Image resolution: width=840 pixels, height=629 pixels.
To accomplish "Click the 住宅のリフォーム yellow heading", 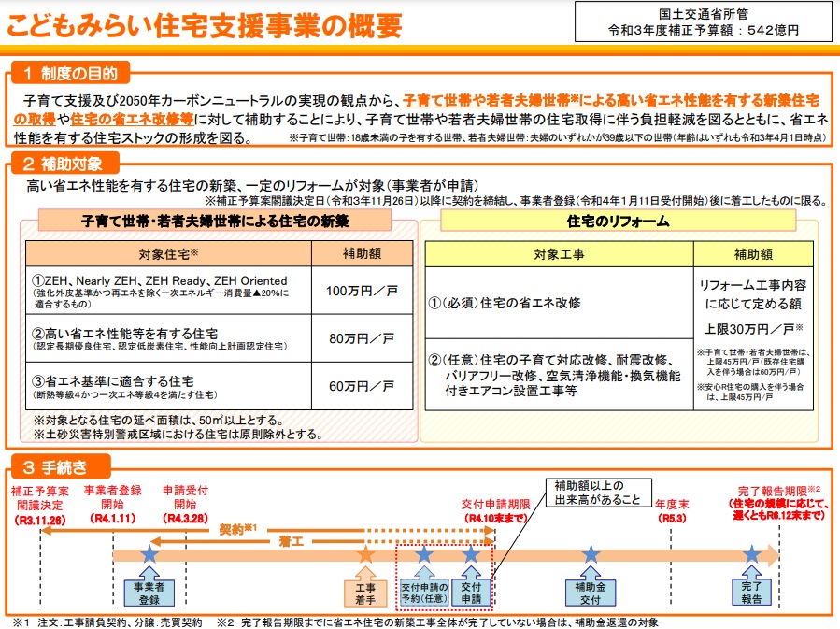I will pyautogui.click(x=618, y=221).
